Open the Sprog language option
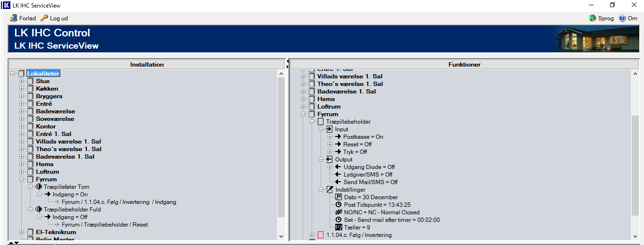 click(601, 18)
